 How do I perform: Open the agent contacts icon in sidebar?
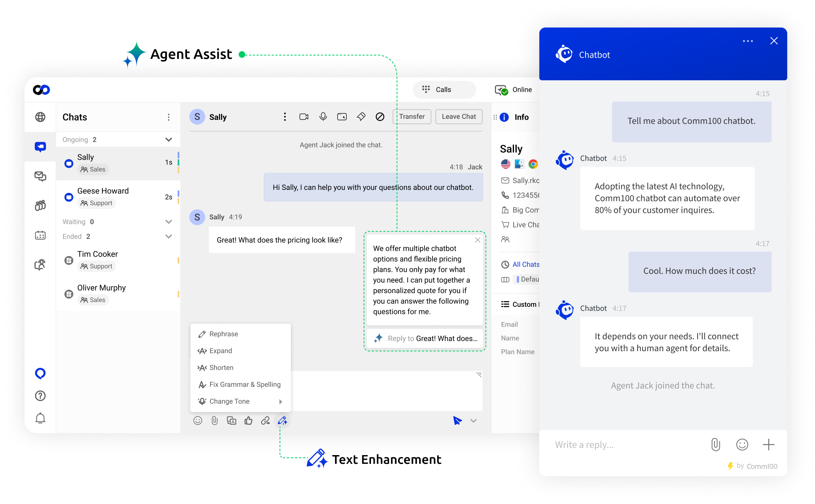(x=40, y=264)
